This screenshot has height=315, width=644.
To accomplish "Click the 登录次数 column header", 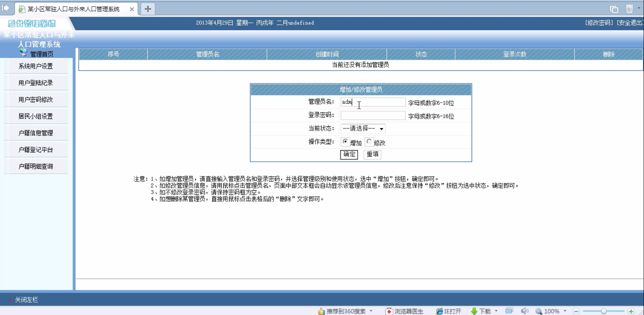I will [x=515, y=54].
